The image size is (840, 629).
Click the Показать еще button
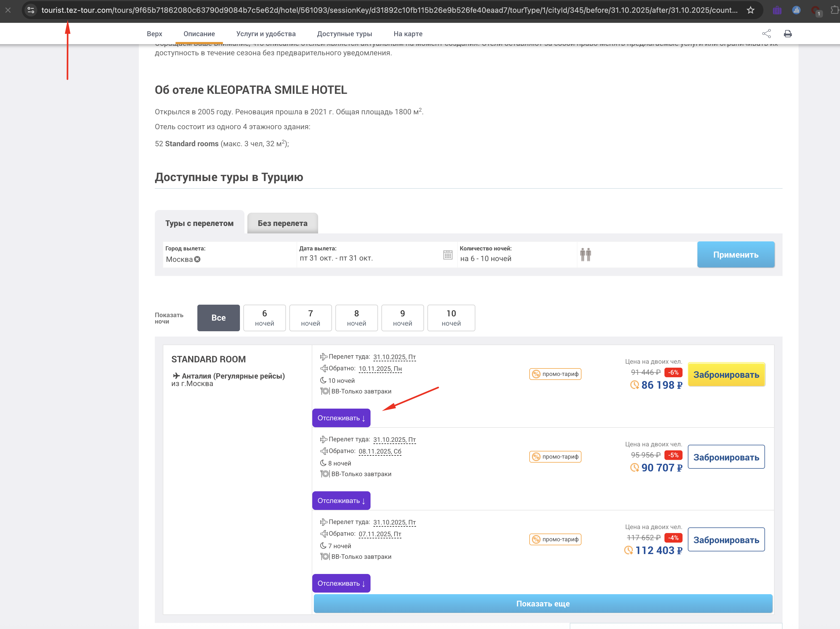click(x=543, y=603)
